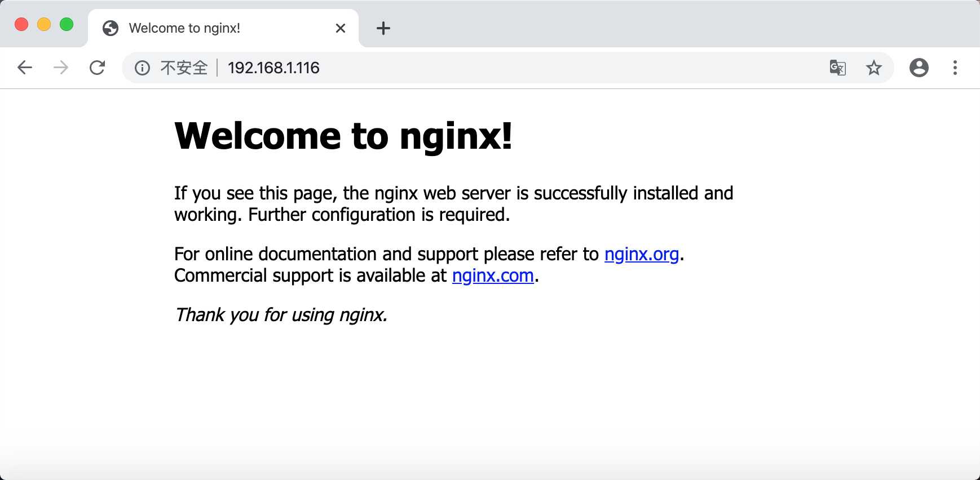Screen dimensions: 980x480
Task: Select the Welcome to nginx! tab
Action: [223, 28]
